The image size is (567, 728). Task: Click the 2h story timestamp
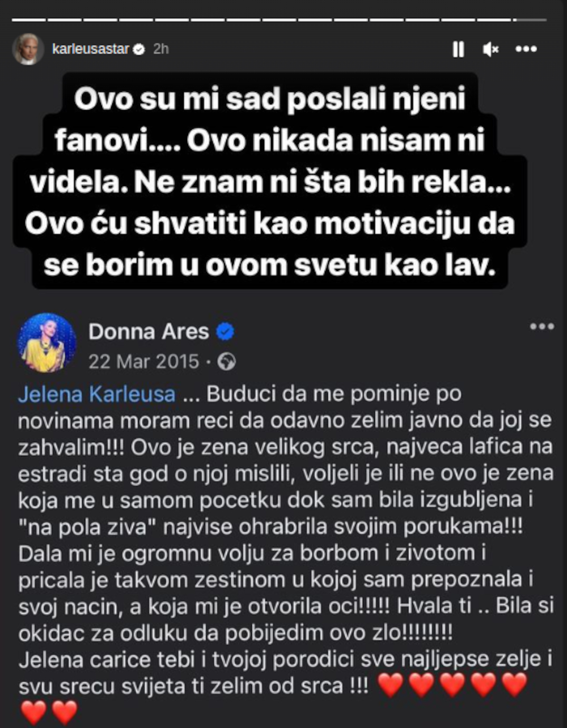[x=161, y=49]
